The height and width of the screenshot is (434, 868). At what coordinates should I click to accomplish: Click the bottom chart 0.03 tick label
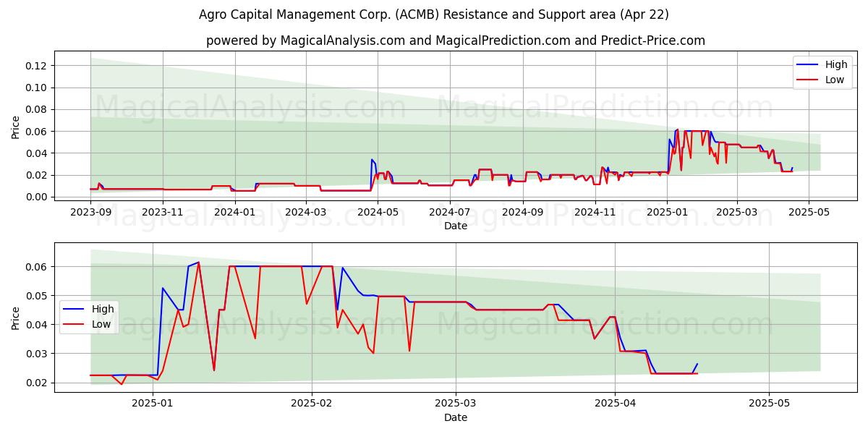click(37, 354)
